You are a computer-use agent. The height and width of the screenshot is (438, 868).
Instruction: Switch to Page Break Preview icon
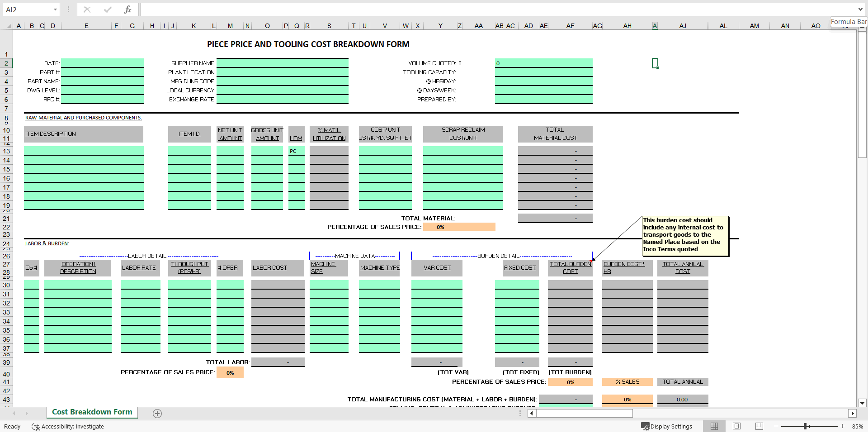coord(759,426)
